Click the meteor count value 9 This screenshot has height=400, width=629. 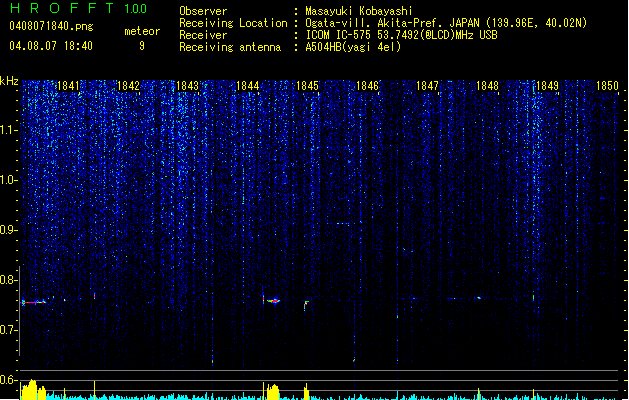142,46
